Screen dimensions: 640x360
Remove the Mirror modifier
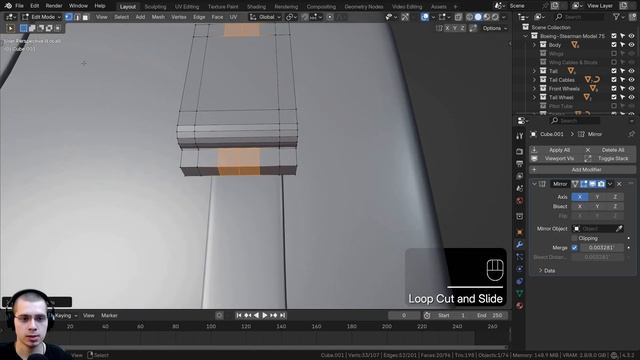(x=619, y=184)
